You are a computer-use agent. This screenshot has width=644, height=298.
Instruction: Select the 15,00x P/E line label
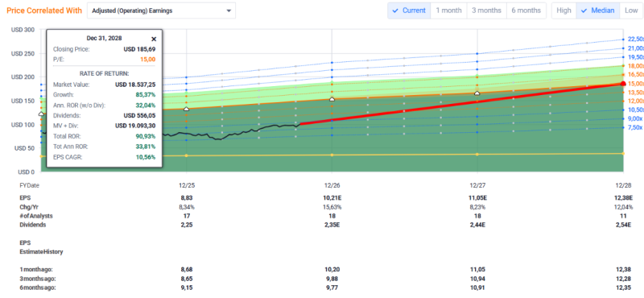click(x=636, y=84)
